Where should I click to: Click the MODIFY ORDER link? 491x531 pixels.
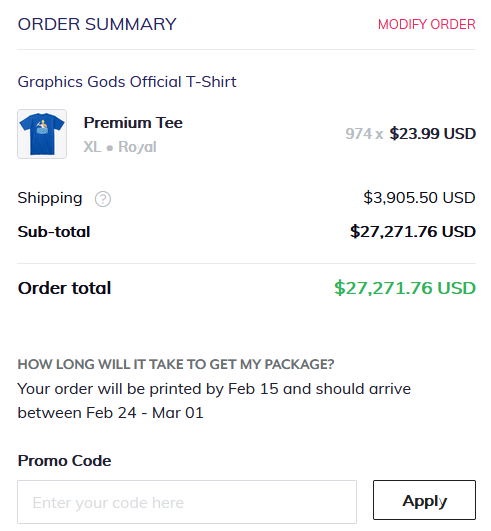coord(427,24)
